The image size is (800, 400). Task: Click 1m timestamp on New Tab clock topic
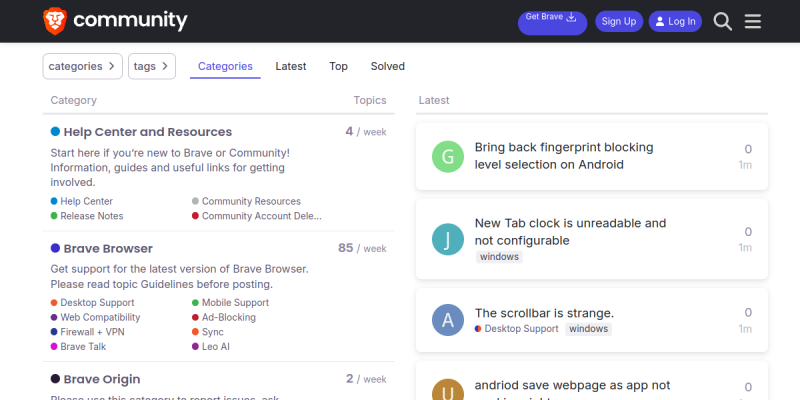coord(745,247)
